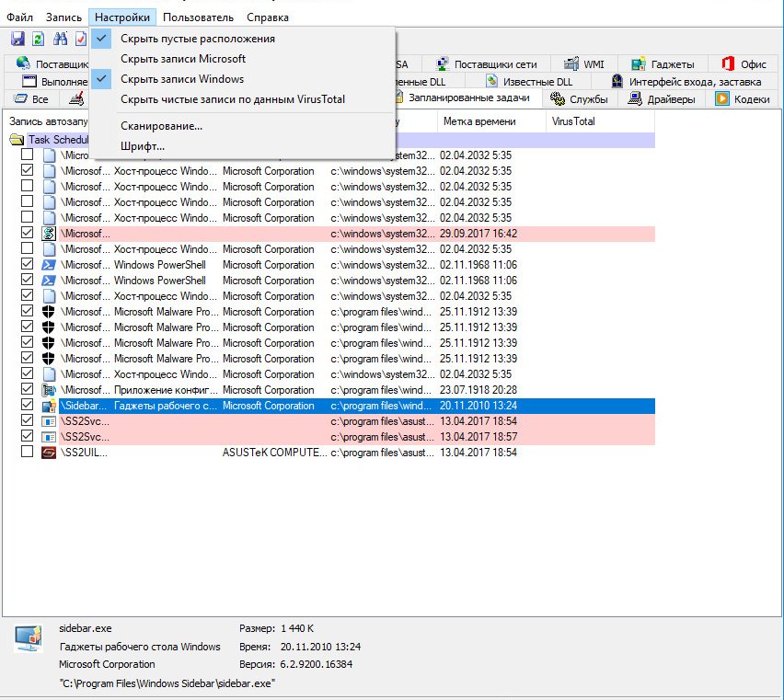
Task: Click the computer icon on the Драйверы tab
Action: [635, 98]
